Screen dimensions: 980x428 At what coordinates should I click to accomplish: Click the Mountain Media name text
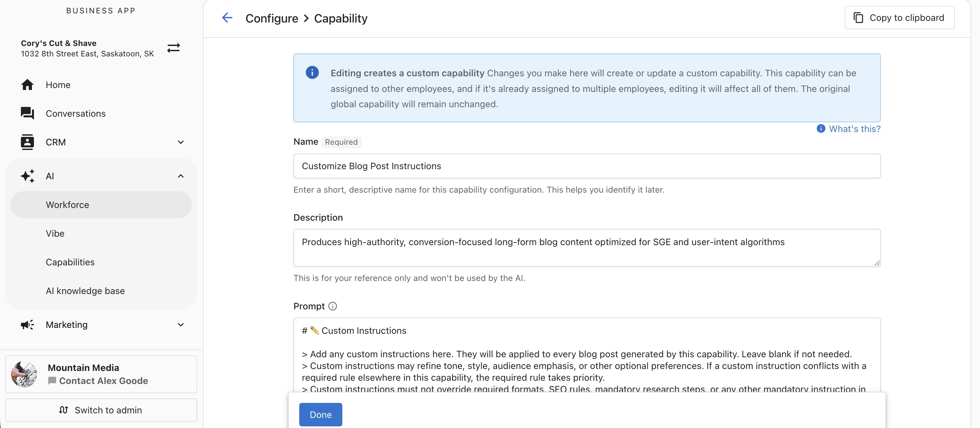tap(83, 368)
